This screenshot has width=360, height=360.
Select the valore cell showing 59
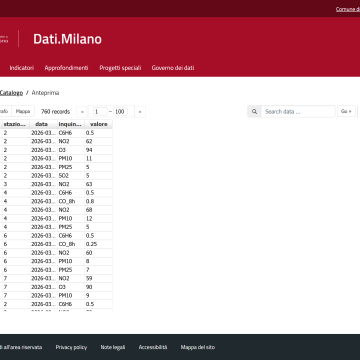click(x=98, y=279)
